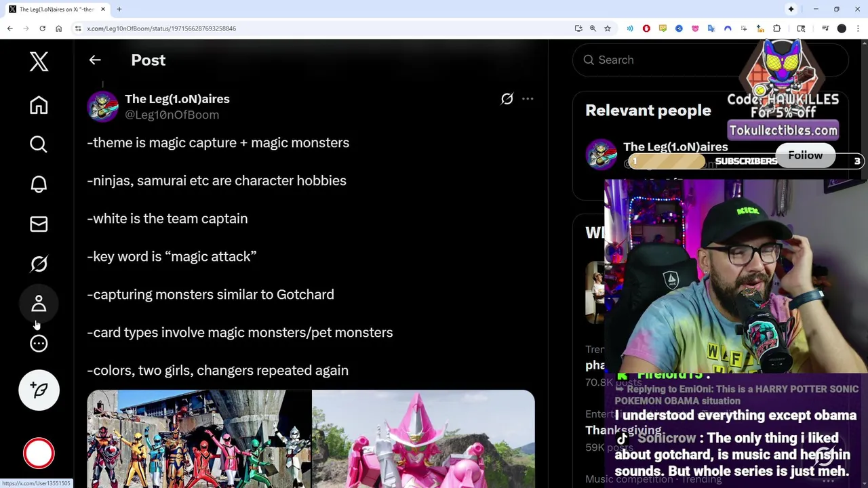Select text "-ninjas, samurai etc are character hobbies"
Screen dimensions: 868x488
click(216, 180)
